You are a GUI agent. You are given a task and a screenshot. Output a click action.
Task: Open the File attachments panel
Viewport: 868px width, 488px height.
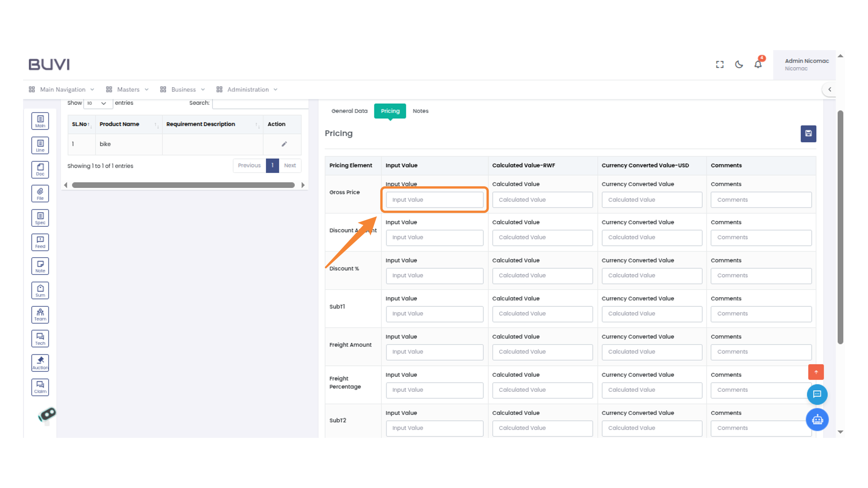[x=40, y=193]
